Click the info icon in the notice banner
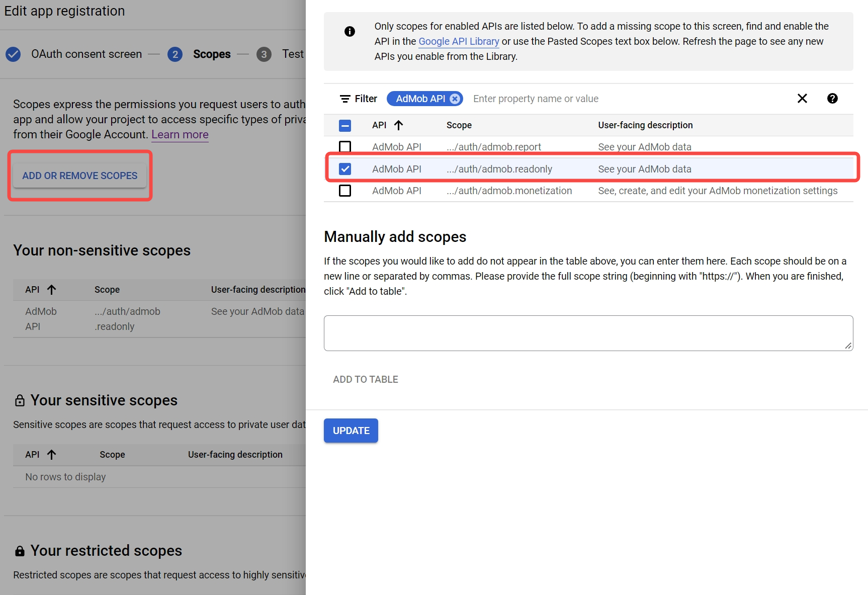 click(350, 31)
